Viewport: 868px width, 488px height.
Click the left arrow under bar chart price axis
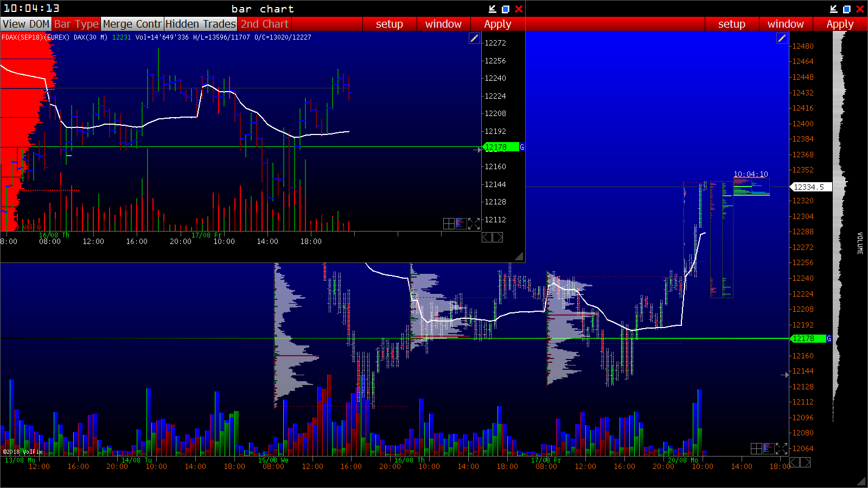(487, 237)
